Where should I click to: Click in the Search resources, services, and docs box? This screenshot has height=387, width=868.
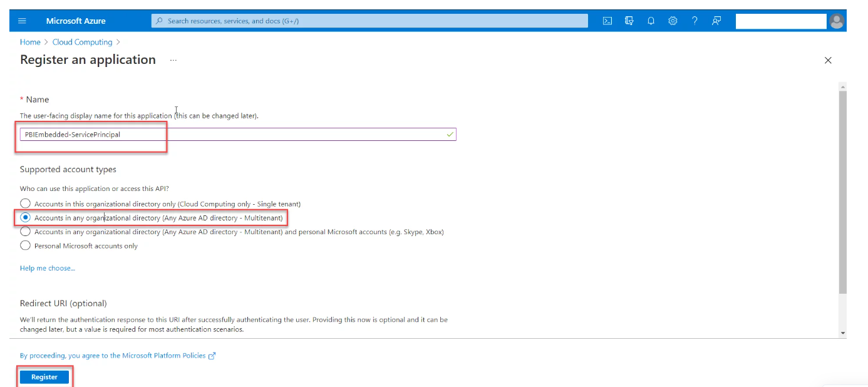[x=369, y=21]
